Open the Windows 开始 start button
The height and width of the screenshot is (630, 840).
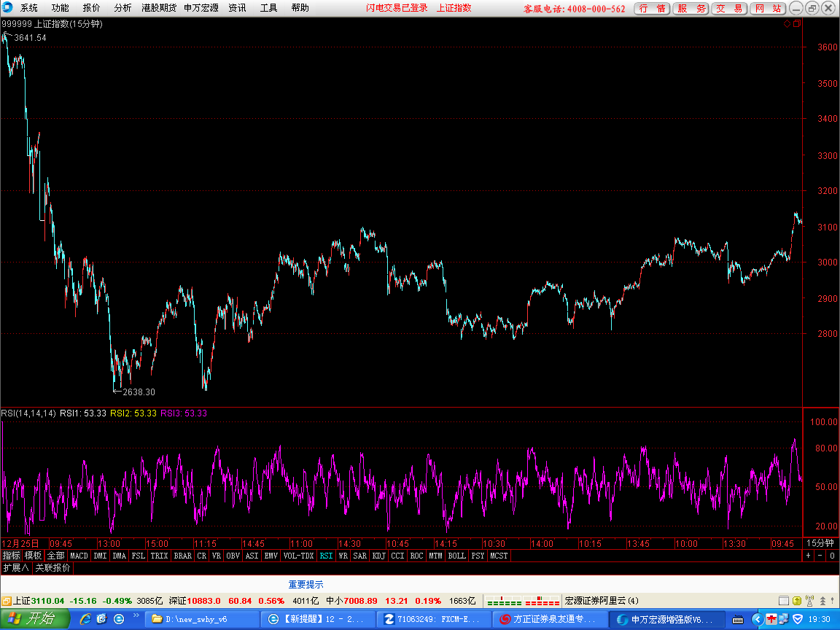(35, 619)
